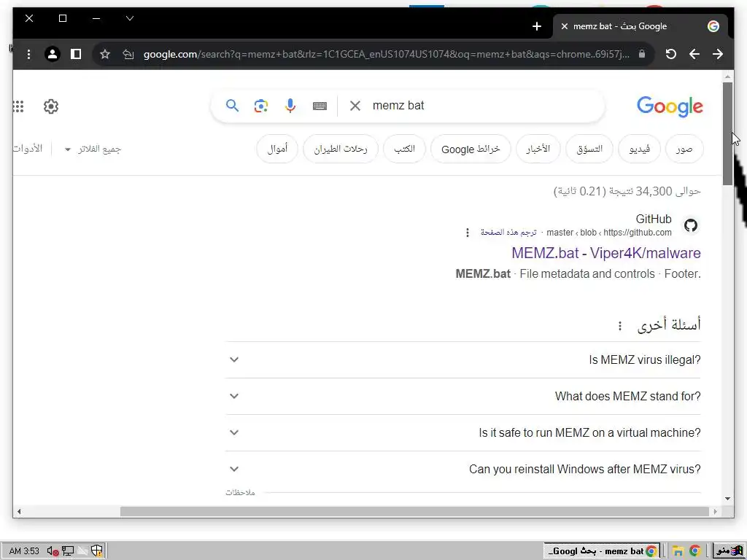Open the Chrome profile avatar
This screenshot has width=747, height=560.
click(x=53, y=54)
